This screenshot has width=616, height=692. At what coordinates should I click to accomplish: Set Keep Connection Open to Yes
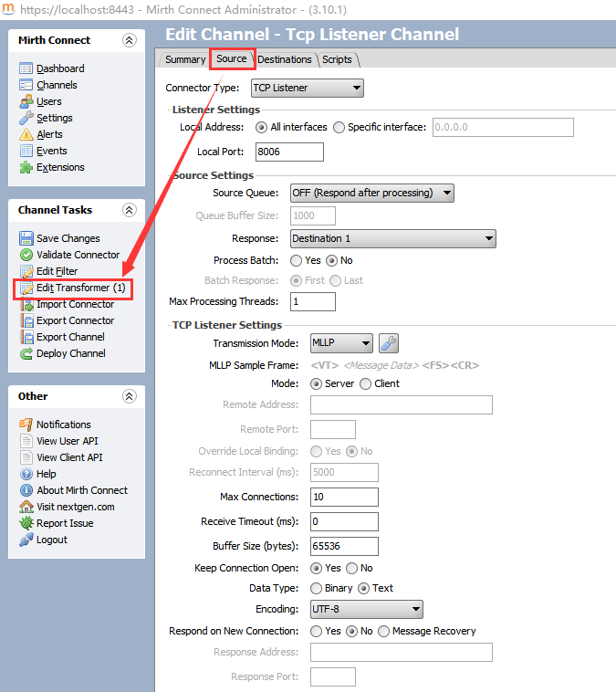click(x=316, y=569)
